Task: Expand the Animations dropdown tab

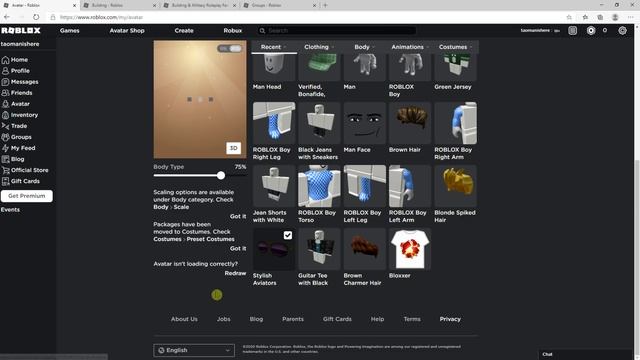Action: 410,47
